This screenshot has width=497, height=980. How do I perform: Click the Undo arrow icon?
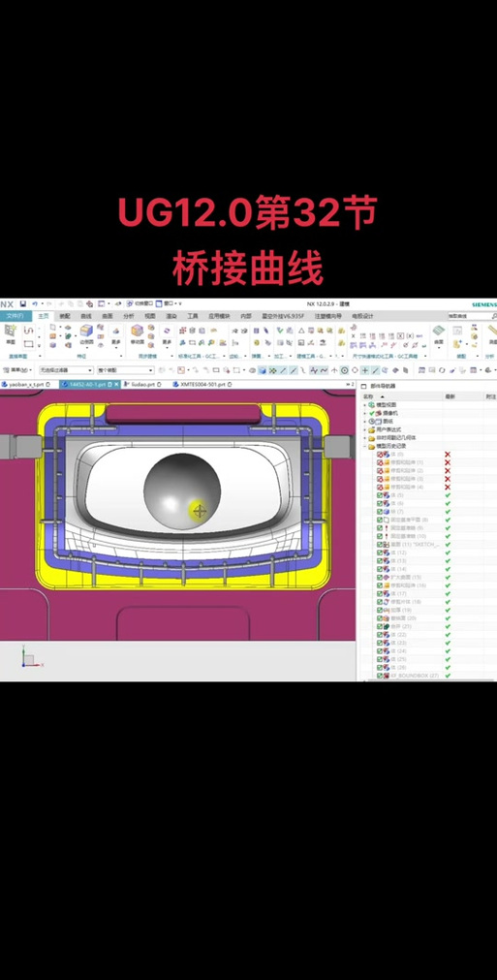tap(34, 303)
